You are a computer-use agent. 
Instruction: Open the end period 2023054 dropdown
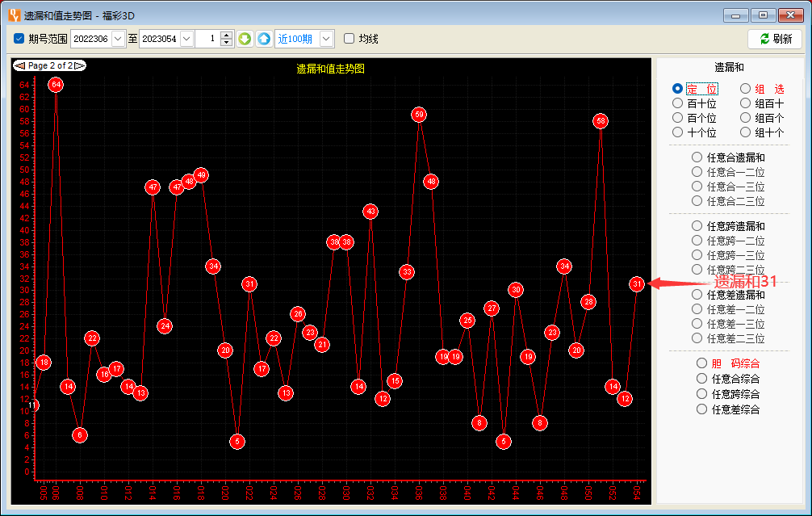[186, 39]
